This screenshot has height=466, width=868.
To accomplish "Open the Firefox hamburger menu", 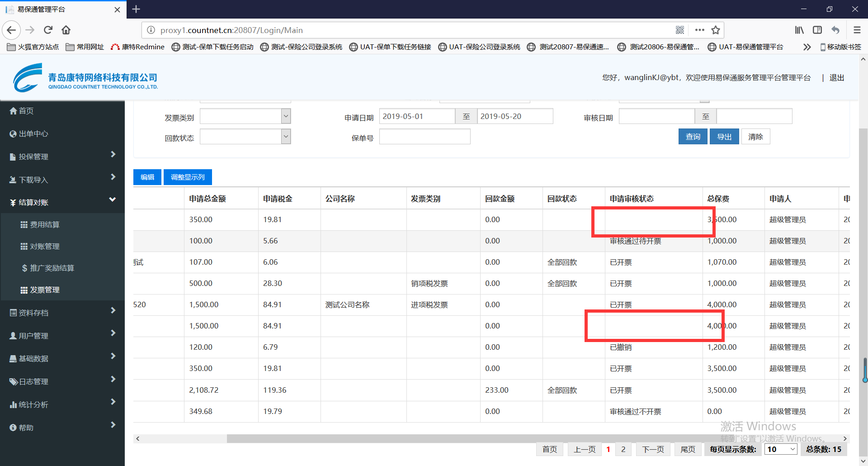I will tap(857, 30).
